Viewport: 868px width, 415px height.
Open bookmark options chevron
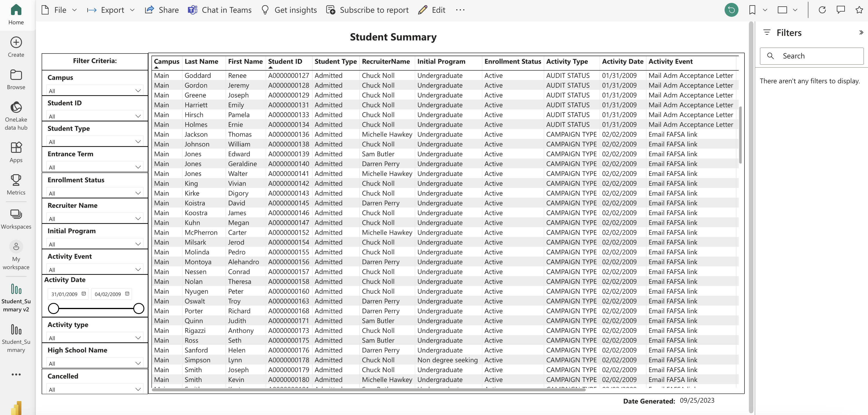click(764, 10)
